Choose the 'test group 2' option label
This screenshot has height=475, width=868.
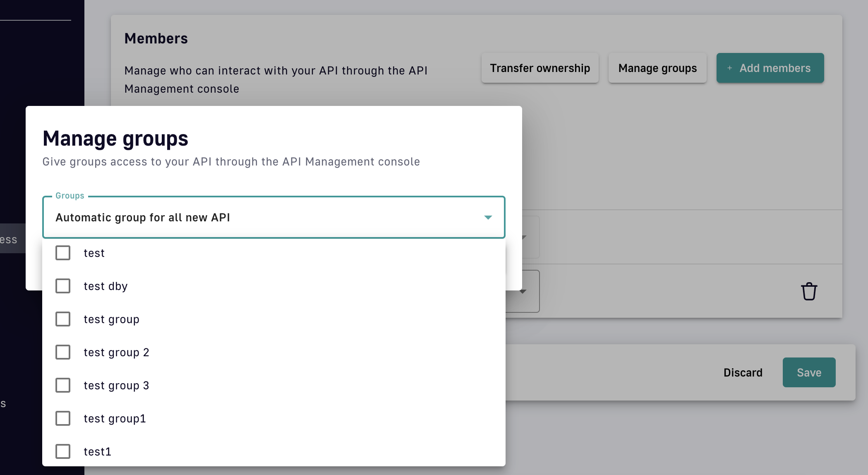[x=116, y=352]
